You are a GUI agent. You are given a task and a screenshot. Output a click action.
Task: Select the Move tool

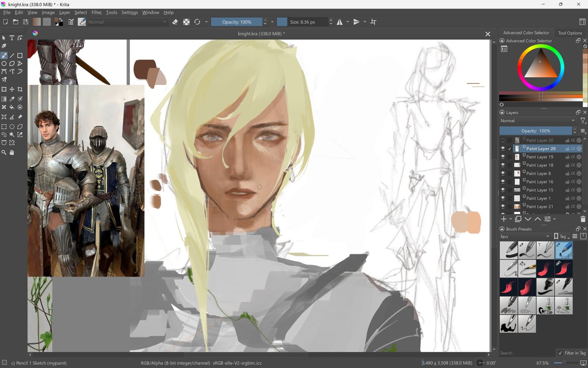click(x=12, y=89)
